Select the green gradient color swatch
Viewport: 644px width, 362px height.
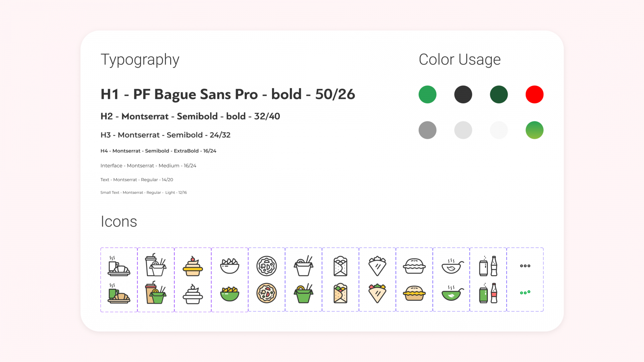[535, 130]
